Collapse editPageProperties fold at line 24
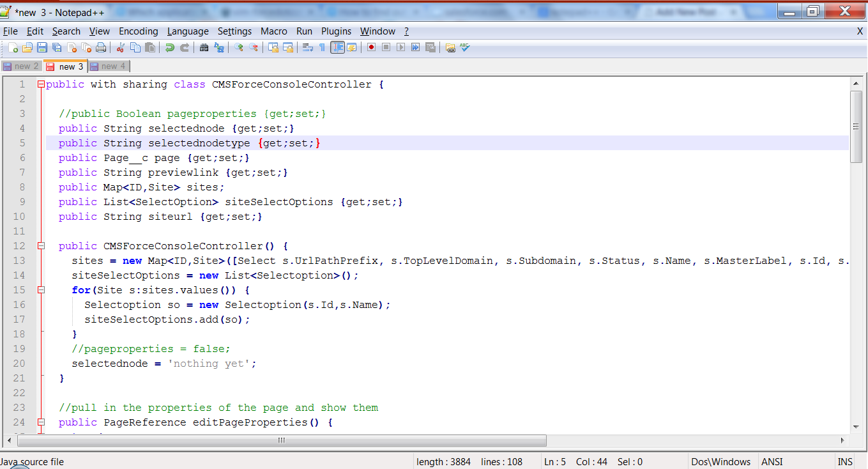Screen dimensions: 868x469 [x=41, y=422]
